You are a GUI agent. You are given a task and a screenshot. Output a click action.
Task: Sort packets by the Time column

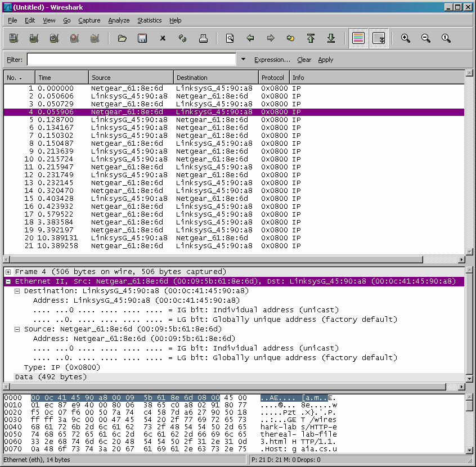pyautogui.click(x=62, y=78)
